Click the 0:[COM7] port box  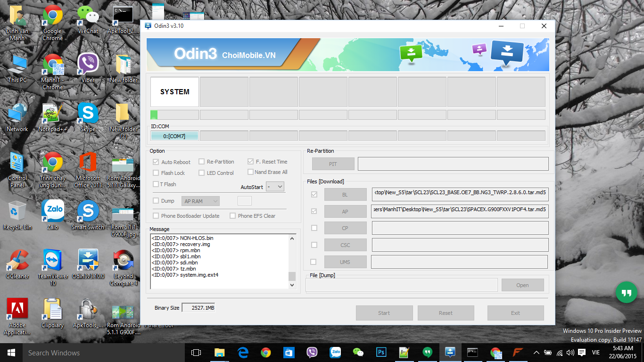(174, 136)
